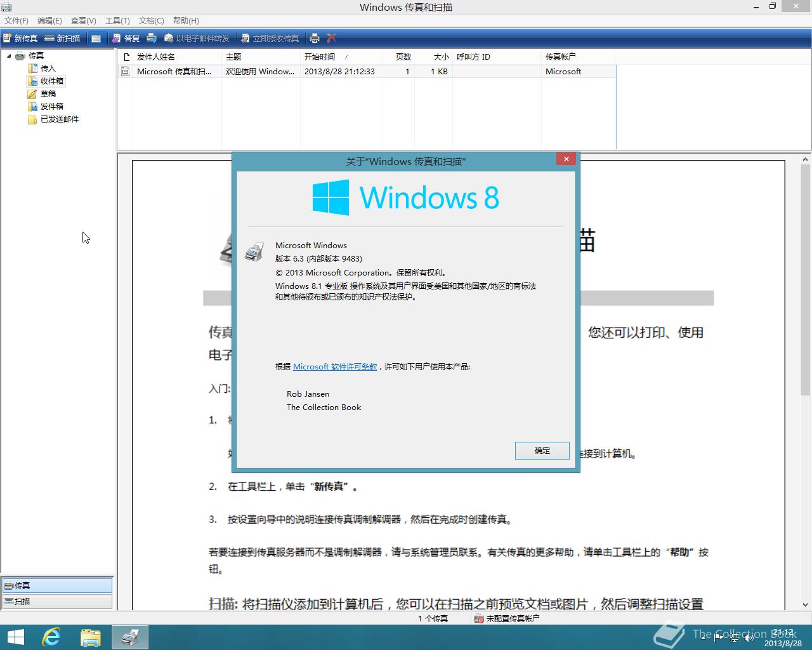Image resolution: width=812 pixels, height=650 pixels.
Task: Open the 查看(V) menu
Action: 83,21
